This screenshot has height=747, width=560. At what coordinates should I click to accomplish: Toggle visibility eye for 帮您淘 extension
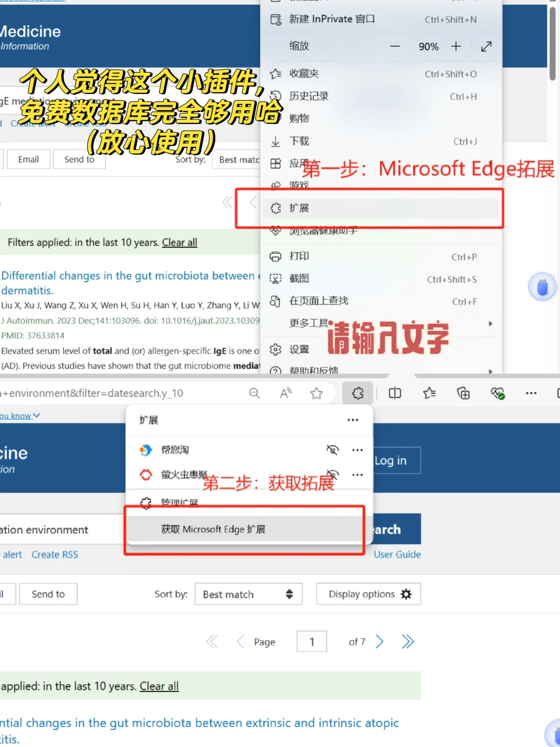(x=332, y=450)
